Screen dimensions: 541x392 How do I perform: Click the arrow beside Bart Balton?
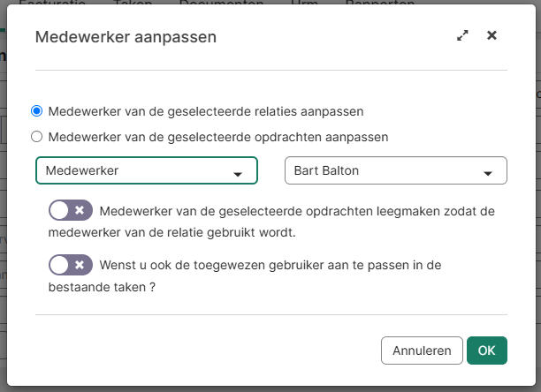tap(488, 175)
